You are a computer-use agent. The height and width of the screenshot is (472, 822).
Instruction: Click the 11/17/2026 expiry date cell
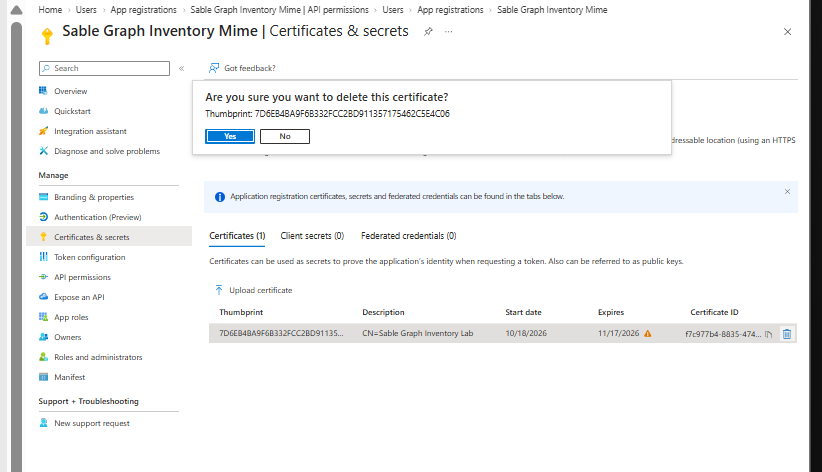tap(618, 333)
